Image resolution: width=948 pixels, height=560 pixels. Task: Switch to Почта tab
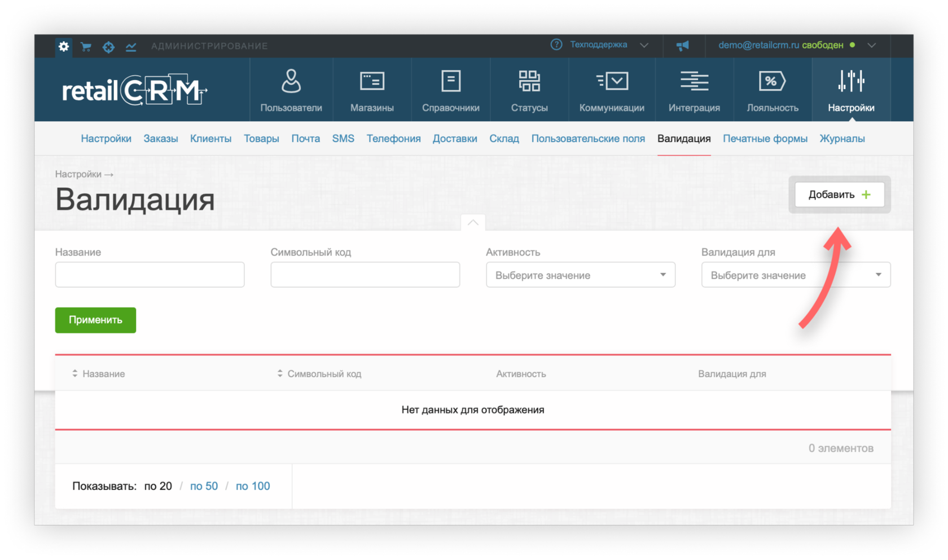point(305,139)
